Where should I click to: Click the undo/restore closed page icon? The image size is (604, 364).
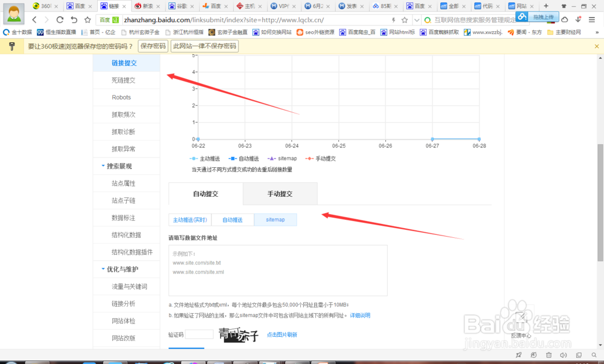[x=74, y=20]
